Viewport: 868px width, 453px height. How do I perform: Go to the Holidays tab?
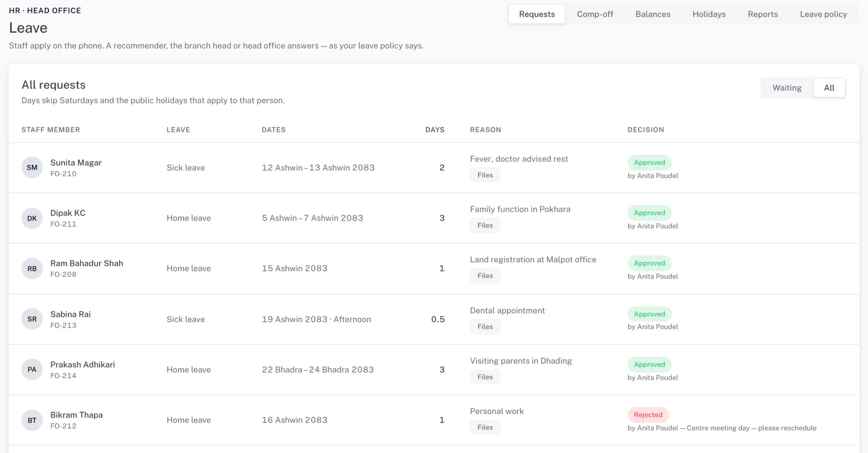coord(709,14)
